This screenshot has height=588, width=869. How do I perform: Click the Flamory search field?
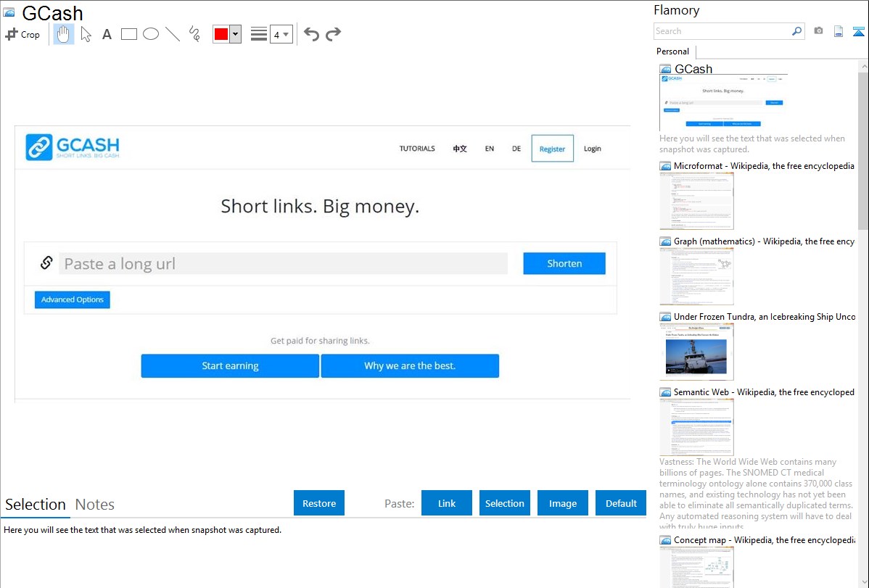tap(722, 31)
